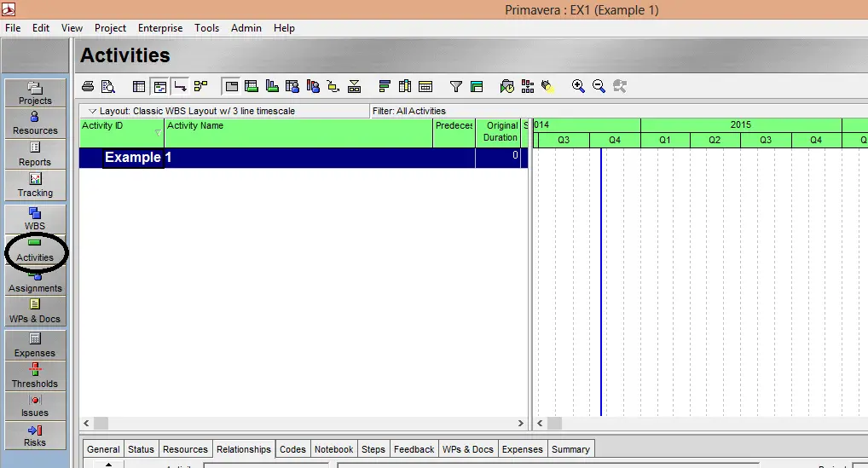Open WBS from the sidebar
This screenshot has width=868, height=468.
[x=35, y=218]
